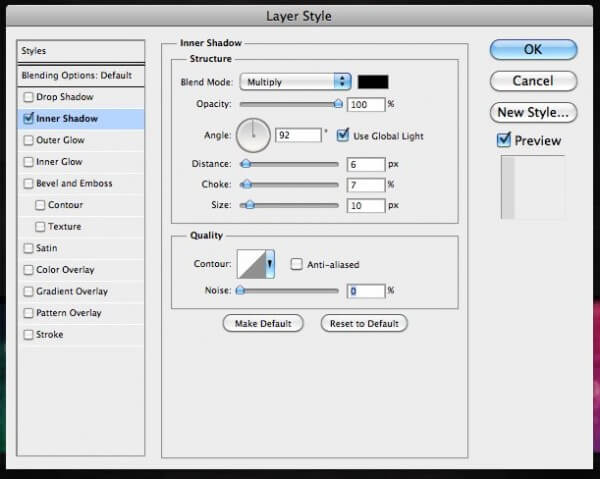Select Blending Options: Default entry
This screenshot has height=479, width=600.
pos(81,76)
